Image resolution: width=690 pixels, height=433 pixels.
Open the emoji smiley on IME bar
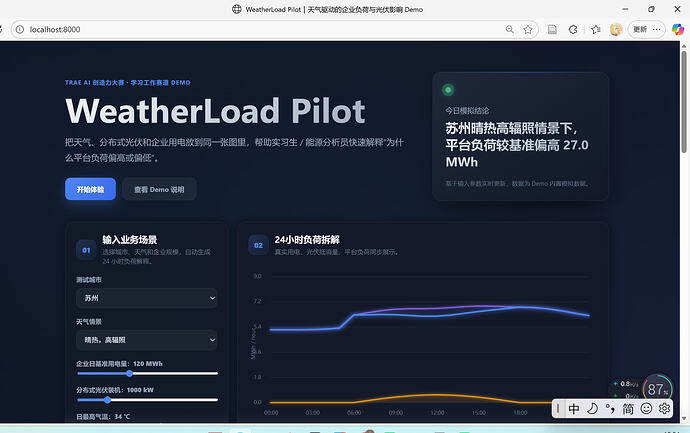pos(646,408)
